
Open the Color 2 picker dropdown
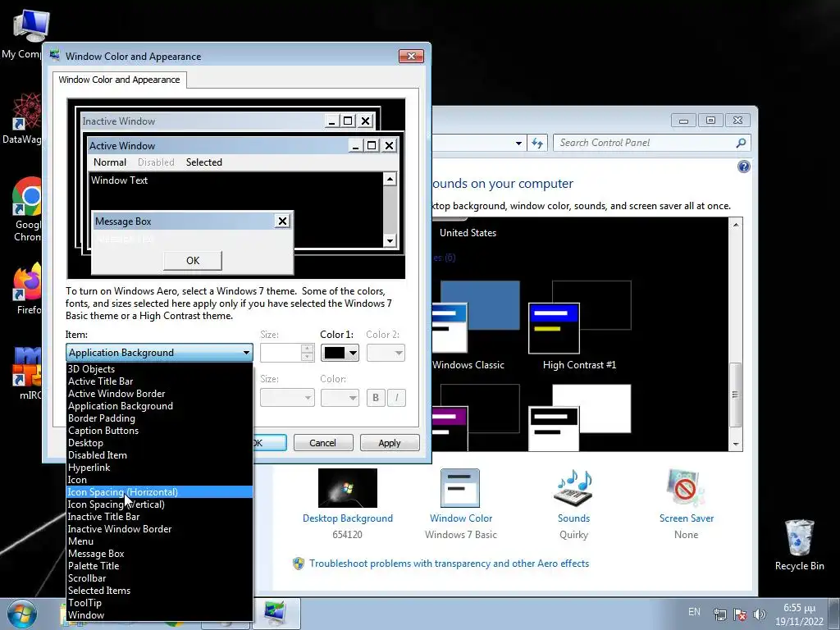386,353
